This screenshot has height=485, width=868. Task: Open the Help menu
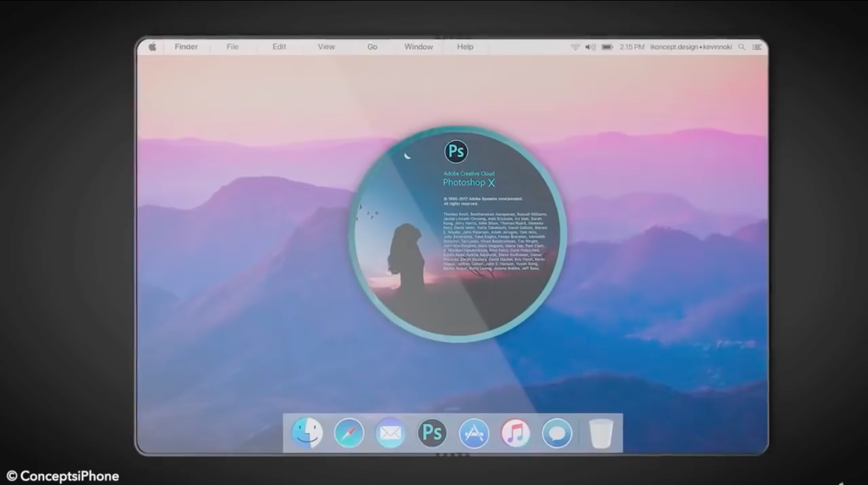tap(465, 46)
